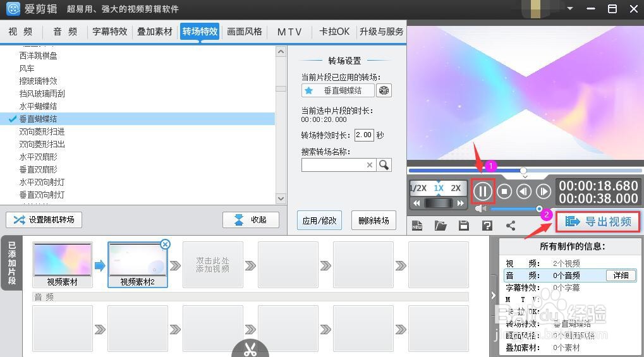The height and width of the screenshot is (357, 644).
Task: Select 视频素材2 clip thumbnail
Action: (138, 264)
